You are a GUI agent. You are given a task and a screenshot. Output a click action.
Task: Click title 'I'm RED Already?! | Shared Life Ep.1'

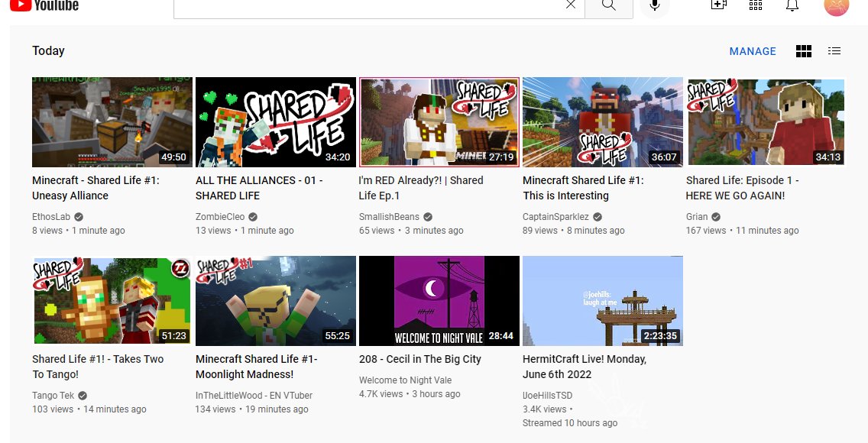[421, 188]
